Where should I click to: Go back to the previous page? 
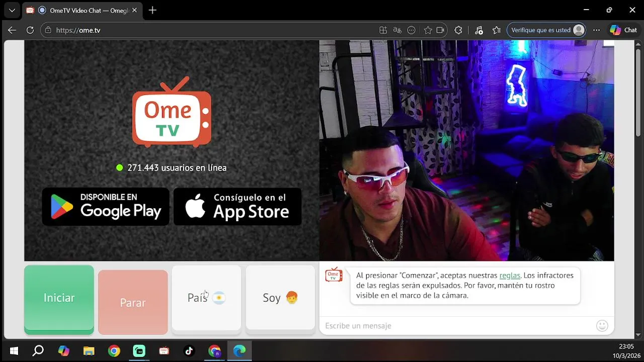click(x=12, y=30)
